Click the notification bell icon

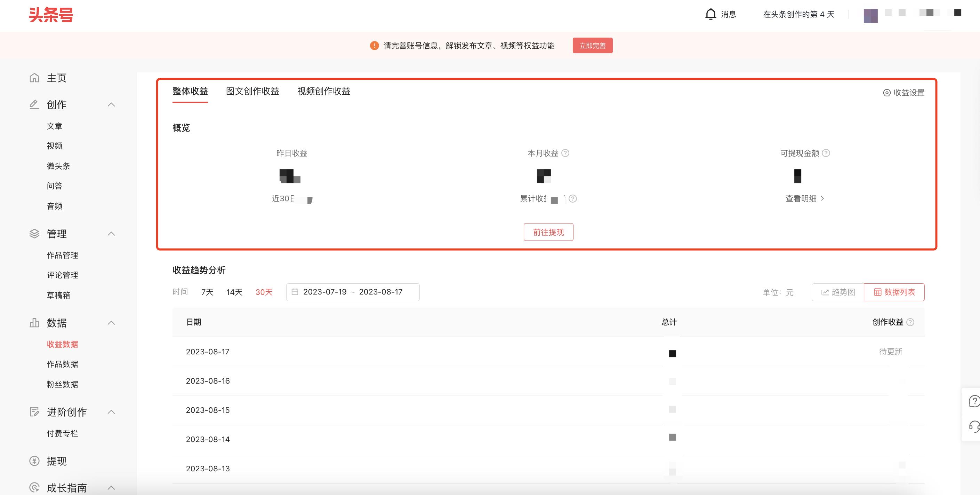710,15
